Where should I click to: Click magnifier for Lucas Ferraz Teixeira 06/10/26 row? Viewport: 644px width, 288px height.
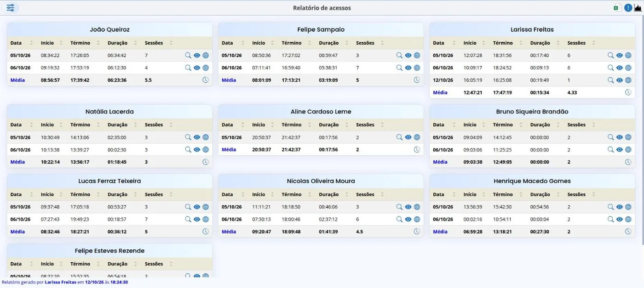188,219
